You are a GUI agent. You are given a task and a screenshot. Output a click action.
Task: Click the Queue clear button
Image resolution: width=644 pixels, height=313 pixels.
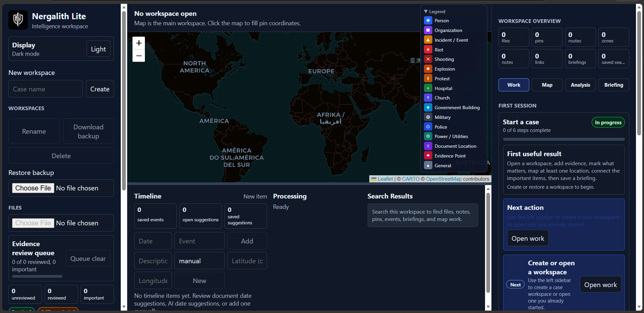pyautogui.click(x=88, y=259)
